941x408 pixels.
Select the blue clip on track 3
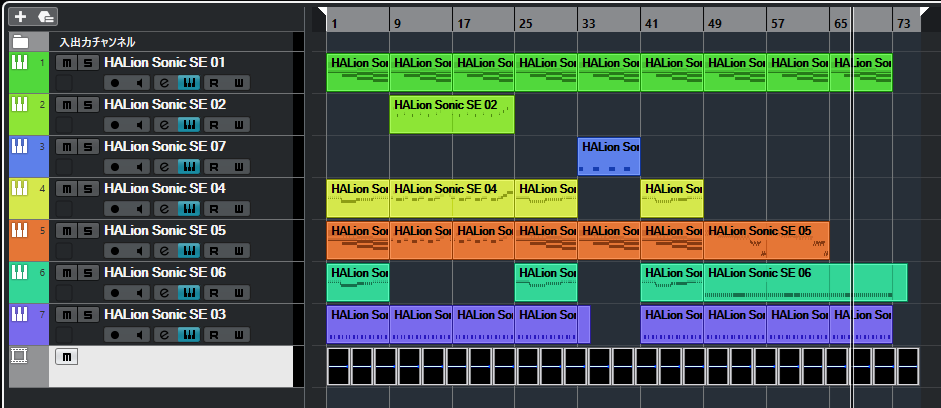(x=609, y=156)
